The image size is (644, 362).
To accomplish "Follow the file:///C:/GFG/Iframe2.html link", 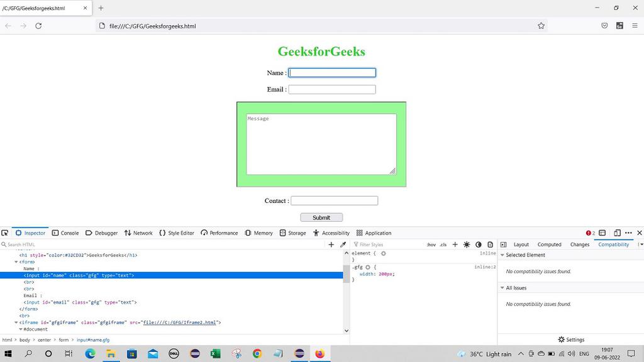I will tap(179, 322).
